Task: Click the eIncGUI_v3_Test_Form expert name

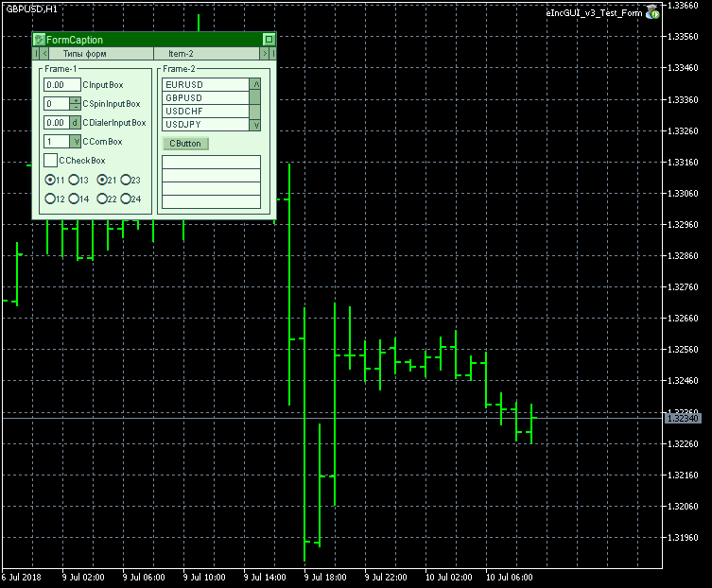Action: (x=594, y=12)
